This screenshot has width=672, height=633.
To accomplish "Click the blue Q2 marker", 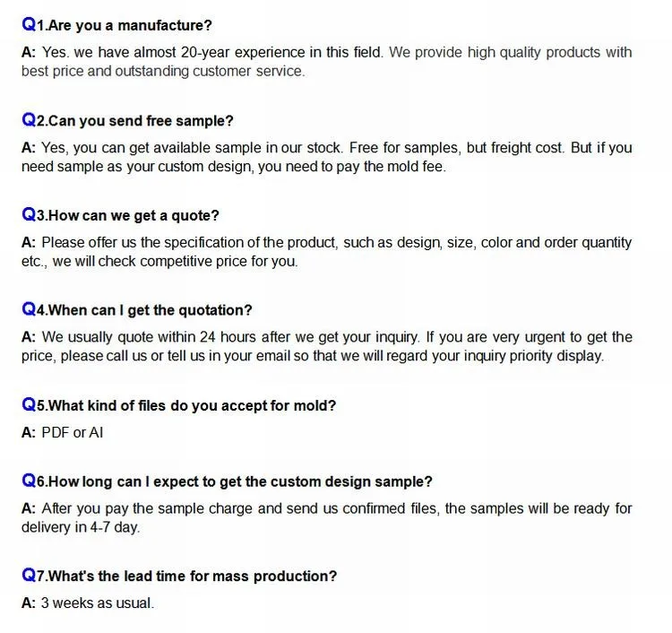I will tap(32, 121).
